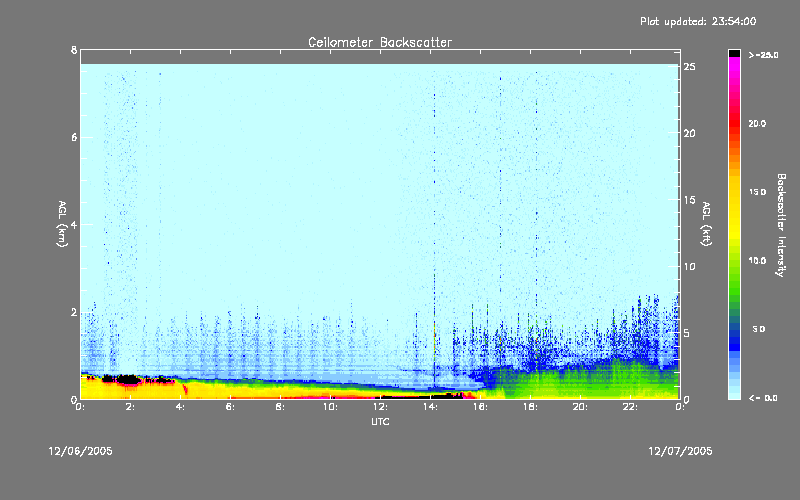The image size is (800, 500).
Task: Click the 'Ceilometer Backscatter' plot title
Action: 380,42
